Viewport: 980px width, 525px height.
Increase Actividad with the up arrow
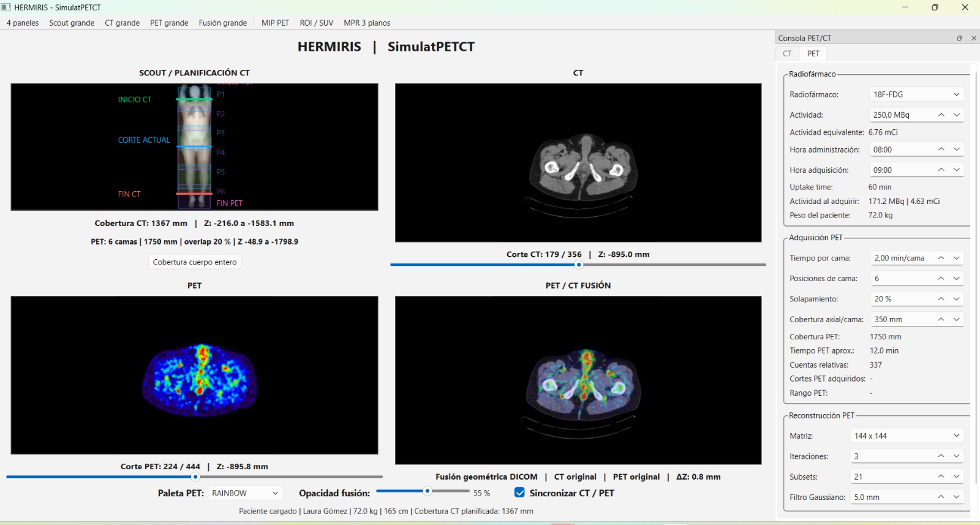tap(941, 115)
